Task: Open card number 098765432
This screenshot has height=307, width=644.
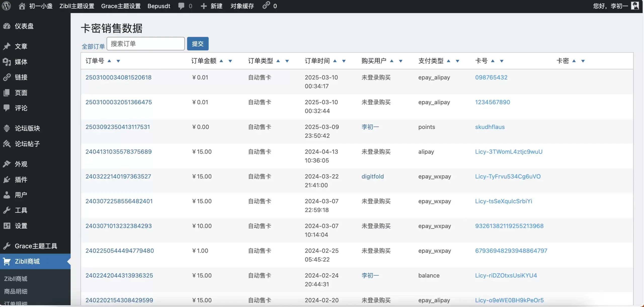Action: point(491,77)
